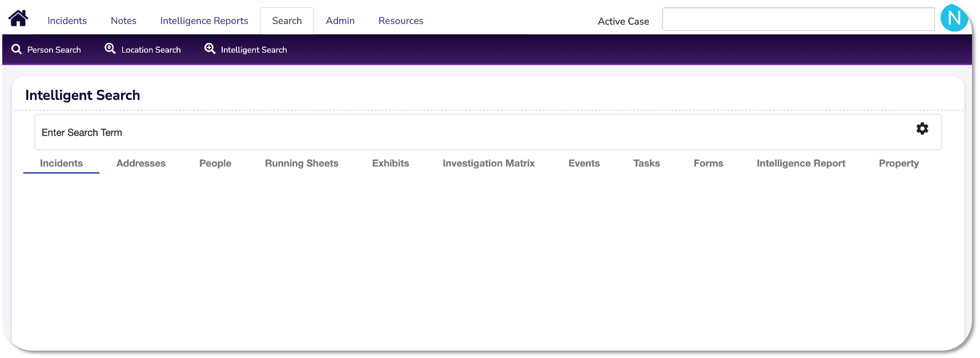Click the Location Search magnifier icon
Image resolution: width=980 pixels, height=358 pixels.
click(110, 49)
